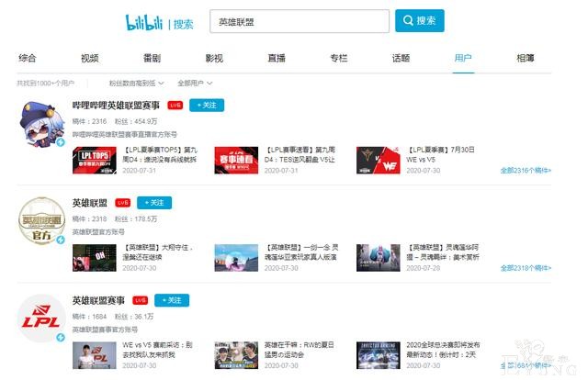The image size is (588, 380).
Task: Open 【LPL夏季赛TOP5】第九周D4 video title
Action: pyautogui.click(x=160, y=154)
